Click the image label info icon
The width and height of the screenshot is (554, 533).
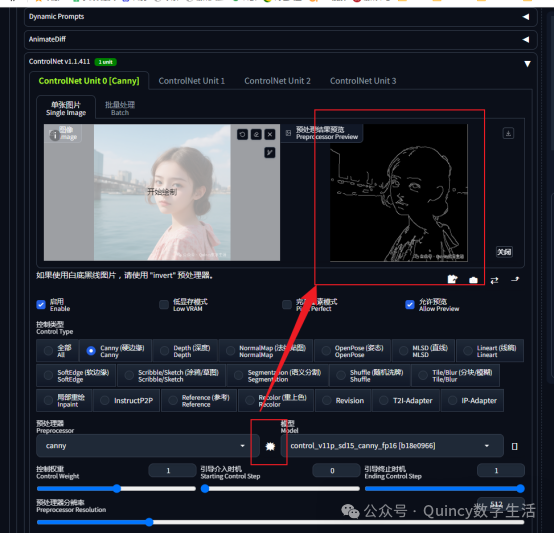(54, 135)
